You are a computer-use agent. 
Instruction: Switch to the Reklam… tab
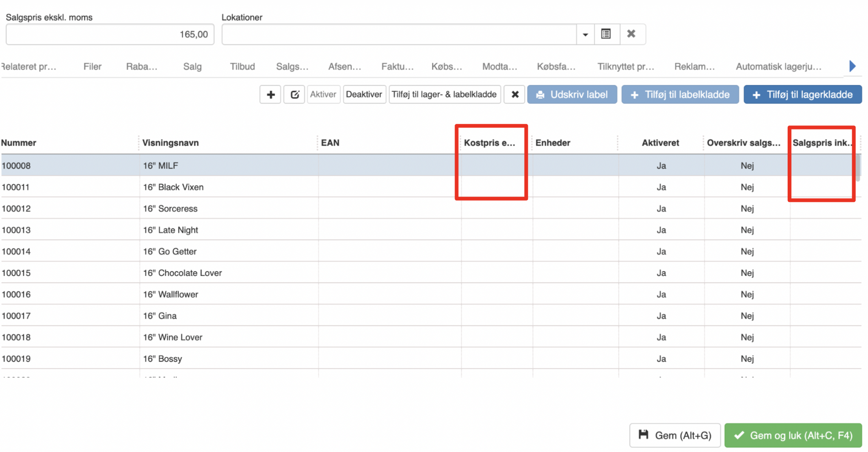click(694, 66)
